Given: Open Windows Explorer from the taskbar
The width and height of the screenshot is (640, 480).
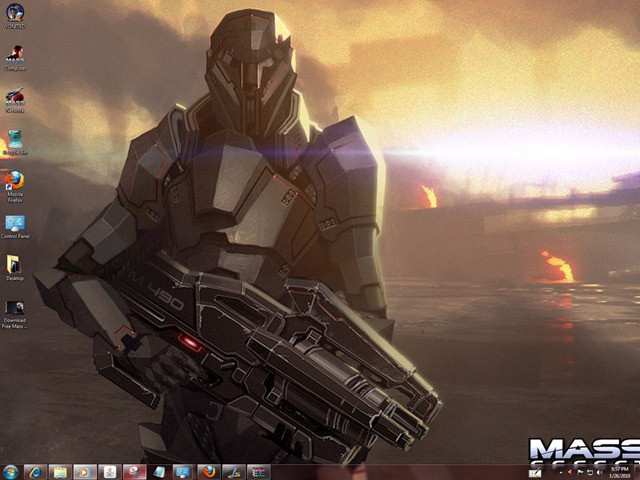Looking at the screenshot, I should 60,472.
